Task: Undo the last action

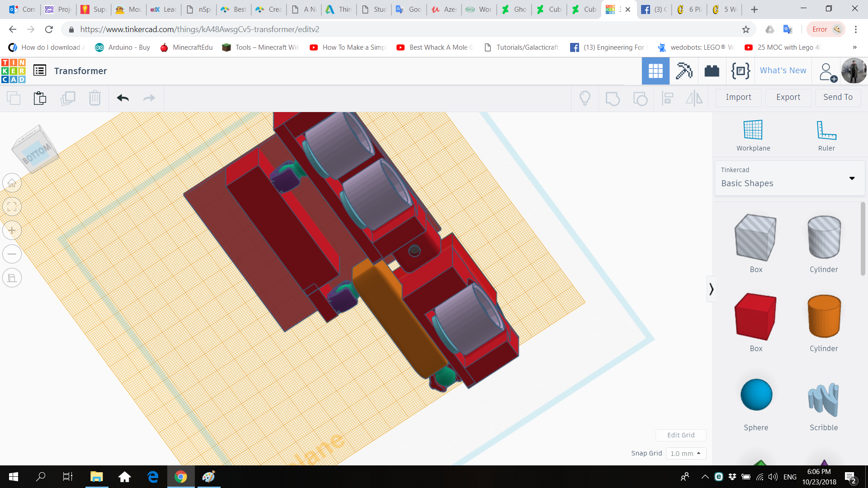Action: [x=122, y=98]
